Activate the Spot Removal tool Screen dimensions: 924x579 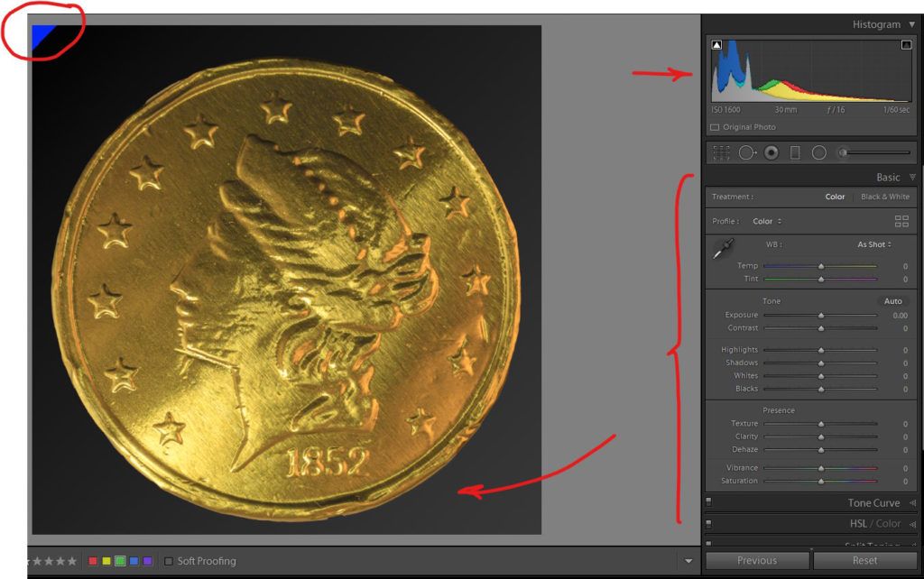747,152
